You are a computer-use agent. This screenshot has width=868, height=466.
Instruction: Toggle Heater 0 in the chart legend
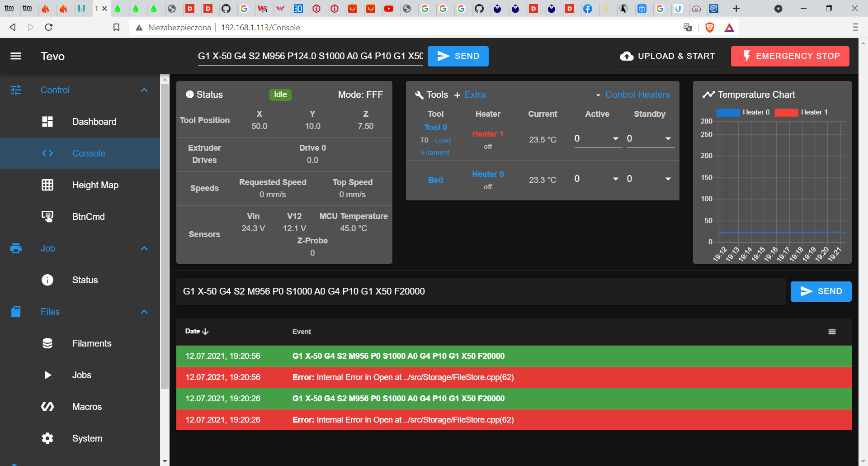(743, 112)
